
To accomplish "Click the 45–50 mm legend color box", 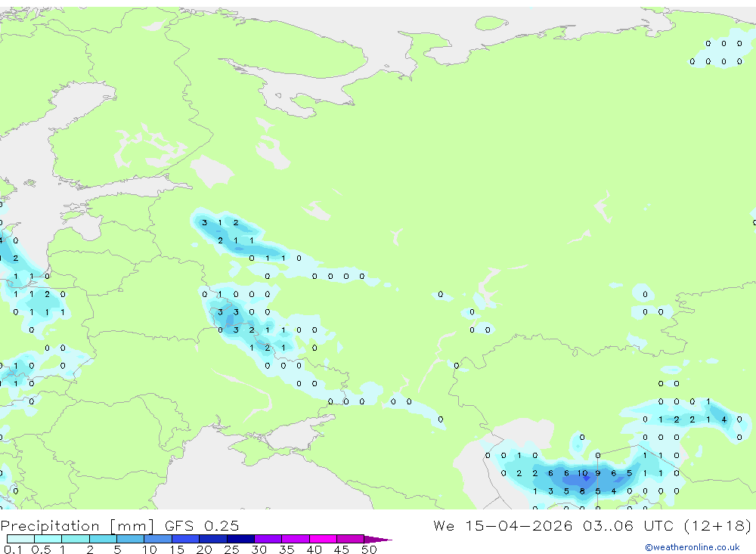I will click(x=351, y=539).
